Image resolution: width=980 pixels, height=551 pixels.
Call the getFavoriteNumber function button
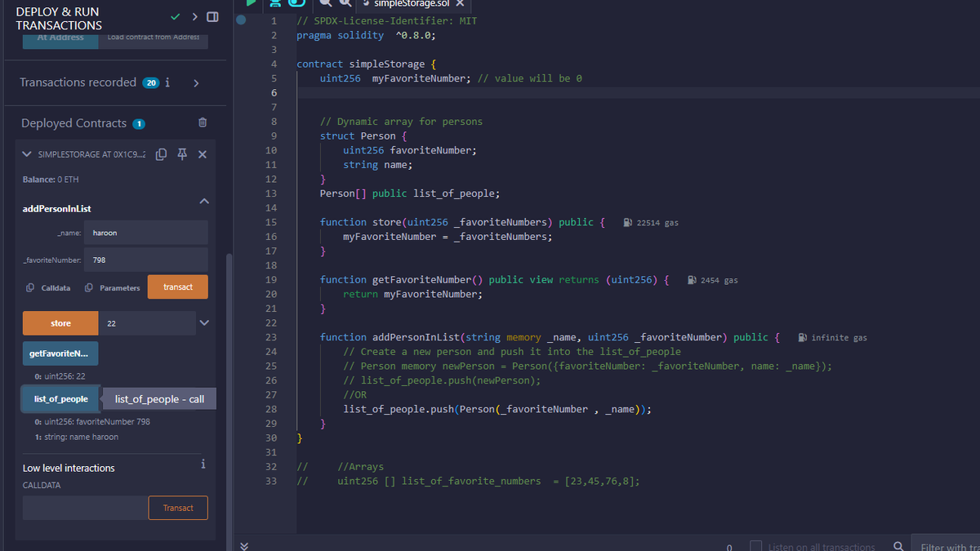(60, 353)
